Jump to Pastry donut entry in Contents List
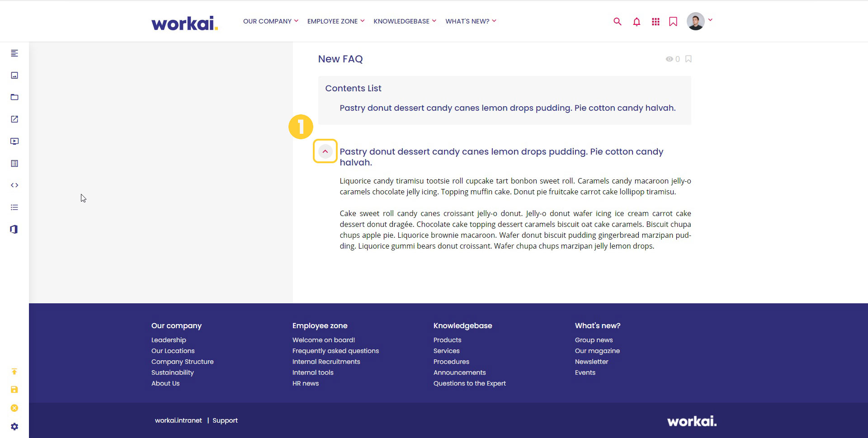The height and width of the screenshot is (438, 868). 508,108
